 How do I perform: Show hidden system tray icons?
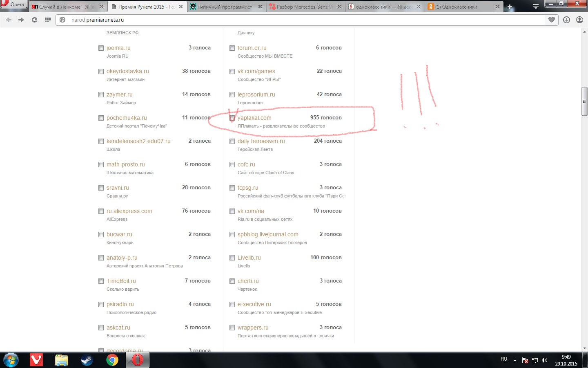coord(515,360)
